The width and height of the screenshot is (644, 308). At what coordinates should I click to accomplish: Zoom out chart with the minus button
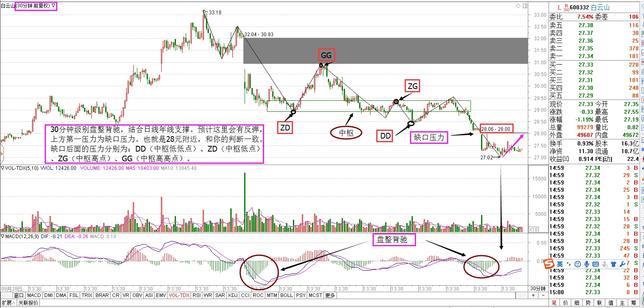[x=543, y=295]
